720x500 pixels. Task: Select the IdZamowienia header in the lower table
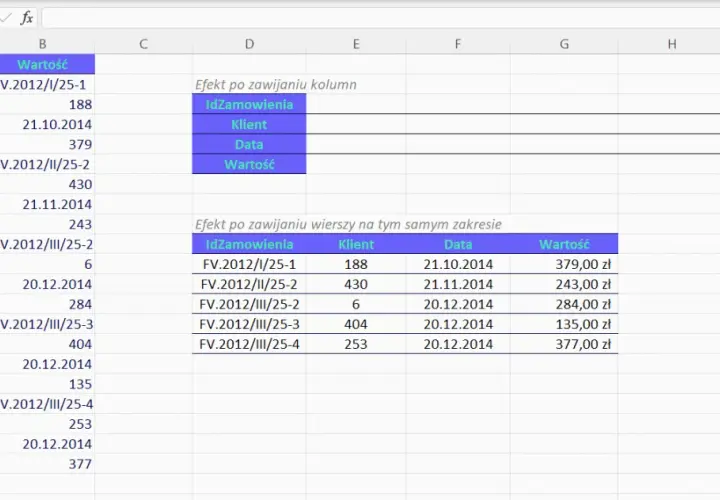[x=249, y=244]
